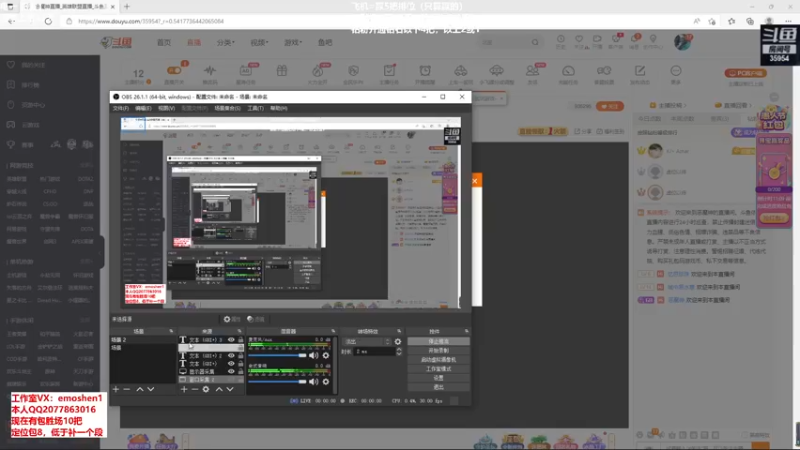This screenshot has height=450, width=800.
Task: Move the selected source down
Action: pyautogui.click(x=230, y=389)
